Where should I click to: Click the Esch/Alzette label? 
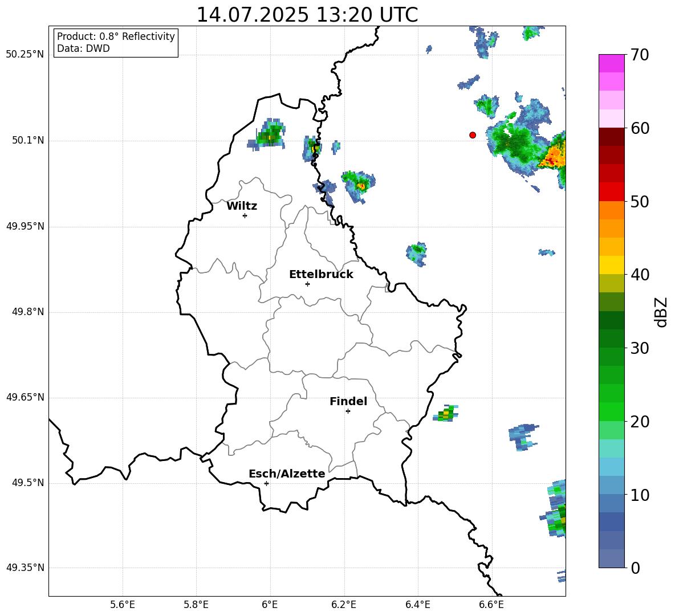click(287, 474)
